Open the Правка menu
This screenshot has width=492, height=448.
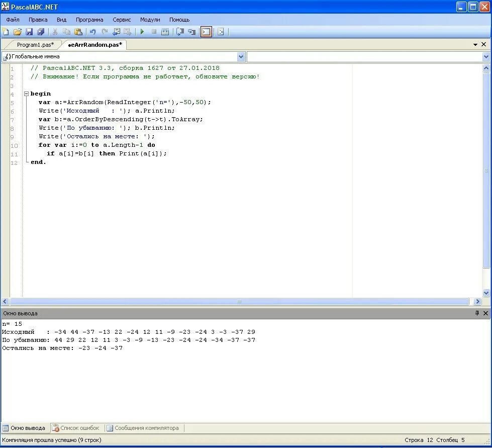[38, 20]
